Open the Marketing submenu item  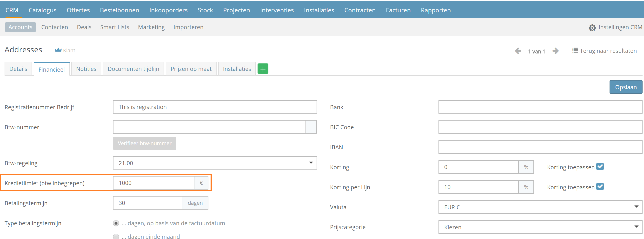(x=151, y=27)
